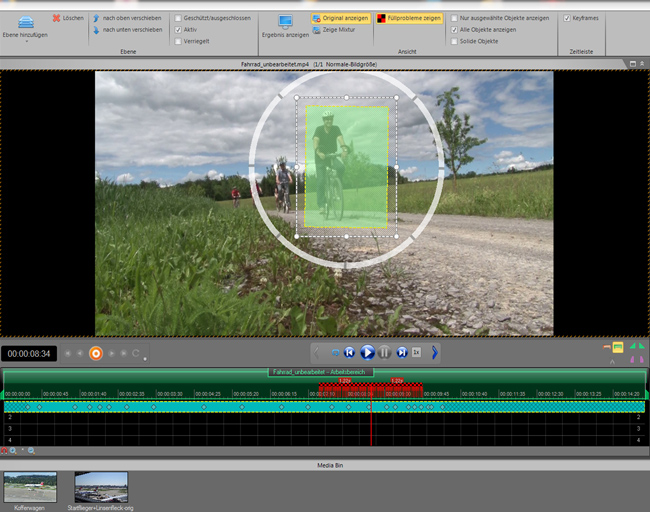Uncheck the Aktiv checkbox

click(x=178, y=30)
